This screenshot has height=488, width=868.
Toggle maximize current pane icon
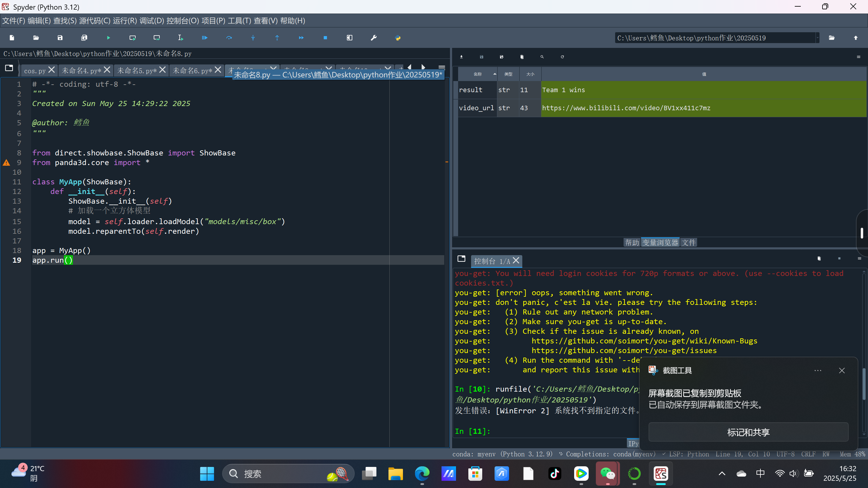point(349,38)
